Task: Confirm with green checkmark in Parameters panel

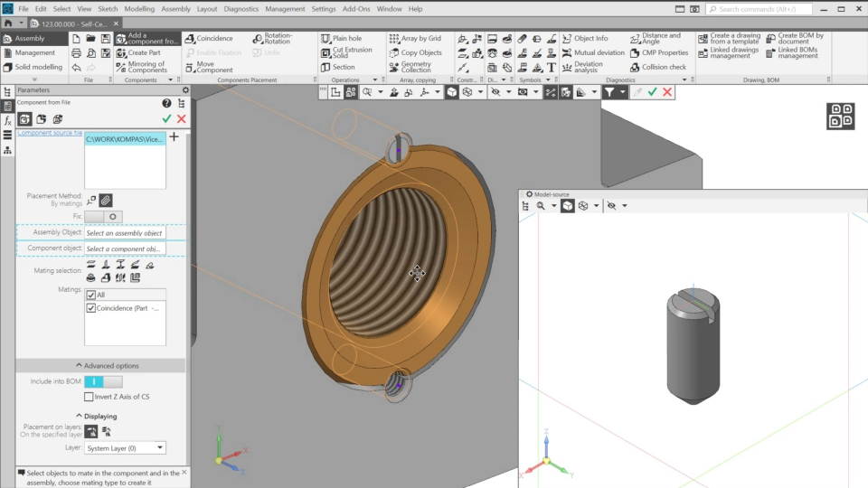Action: point(166,118)
